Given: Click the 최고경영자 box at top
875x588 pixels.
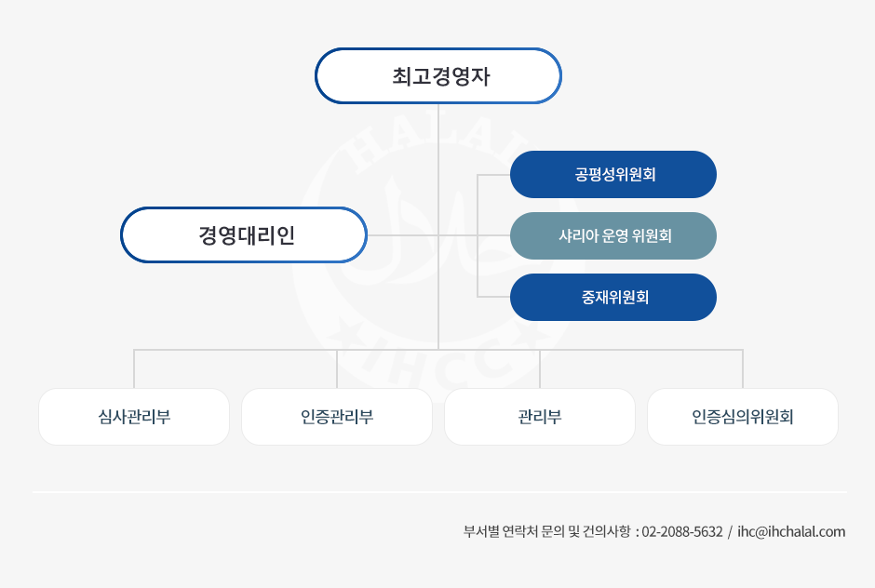Looking at the screenshot, I should point(438,76).
